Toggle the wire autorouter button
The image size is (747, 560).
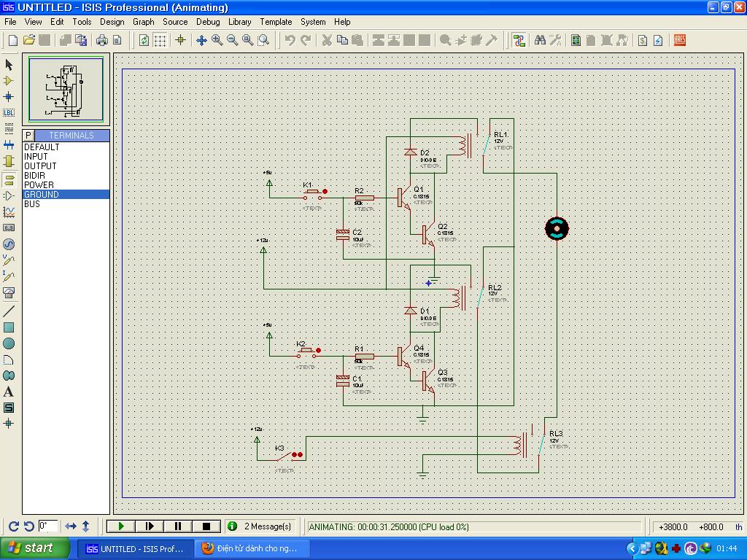click(x=519, y=41)
